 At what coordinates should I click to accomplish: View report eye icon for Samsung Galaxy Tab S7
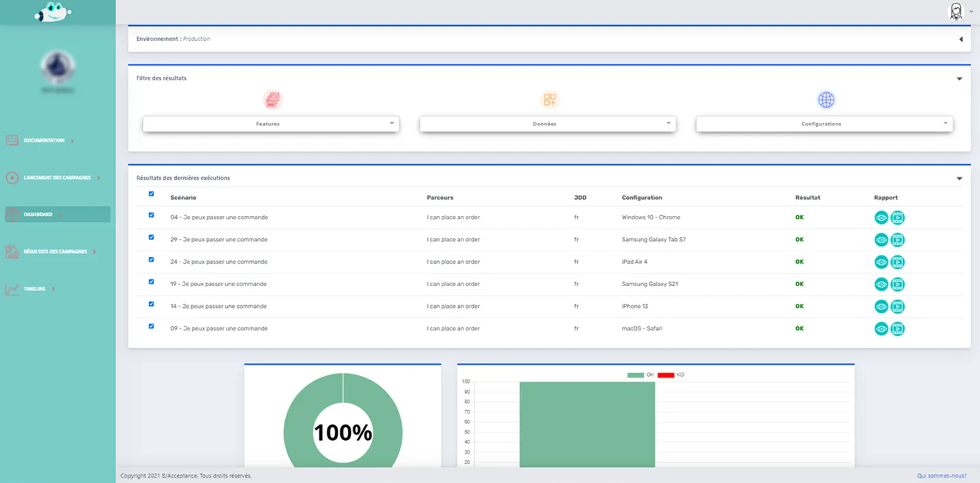[881, 240]
